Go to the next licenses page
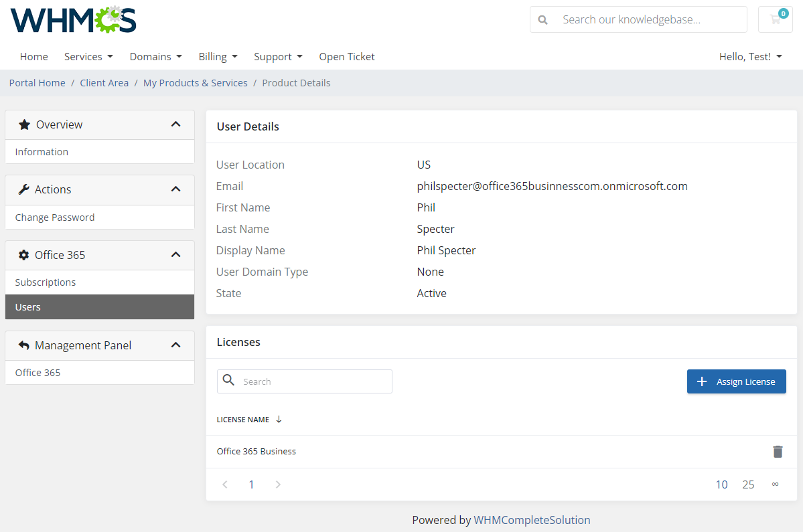The image size is (803, 532). coord(277,484)
